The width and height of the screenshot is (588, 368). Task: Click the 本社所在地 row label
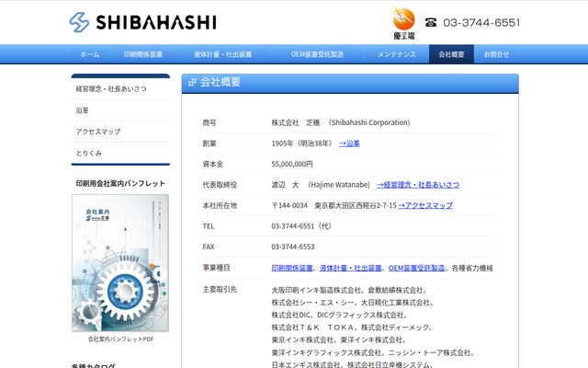pos(220,205)
